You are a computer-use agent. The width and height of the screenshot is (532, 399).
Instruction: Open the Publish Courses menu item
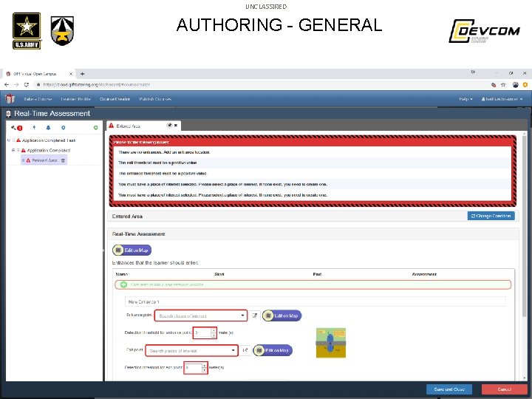pos(155,99)
